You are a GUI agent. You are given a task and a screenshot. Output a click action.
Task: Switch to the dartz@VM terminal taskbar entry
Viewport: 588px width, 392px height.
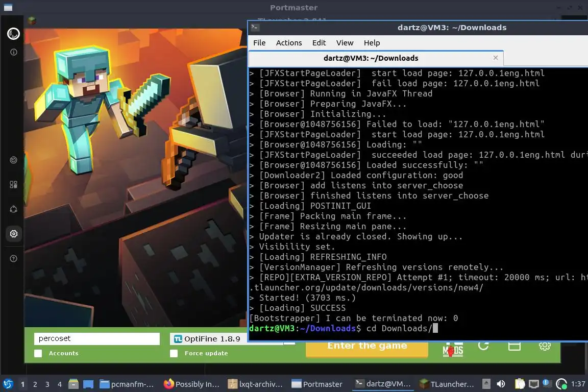[x=383, y=384]
